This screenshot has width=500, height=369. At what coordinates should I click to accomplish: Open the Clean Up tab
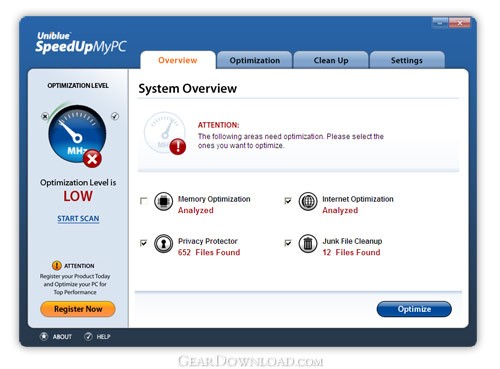coord(331,60)
